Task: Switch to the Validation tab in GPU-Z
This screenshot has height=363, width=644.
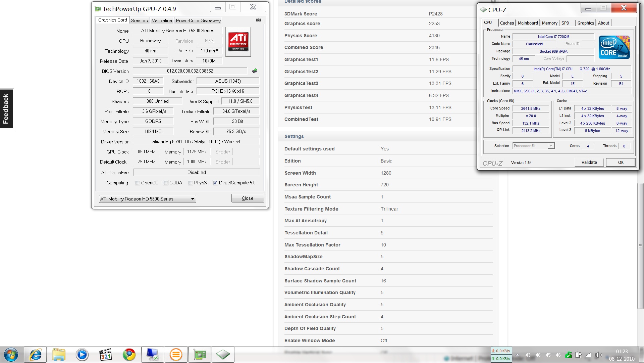Action: (x=162, y=20)
